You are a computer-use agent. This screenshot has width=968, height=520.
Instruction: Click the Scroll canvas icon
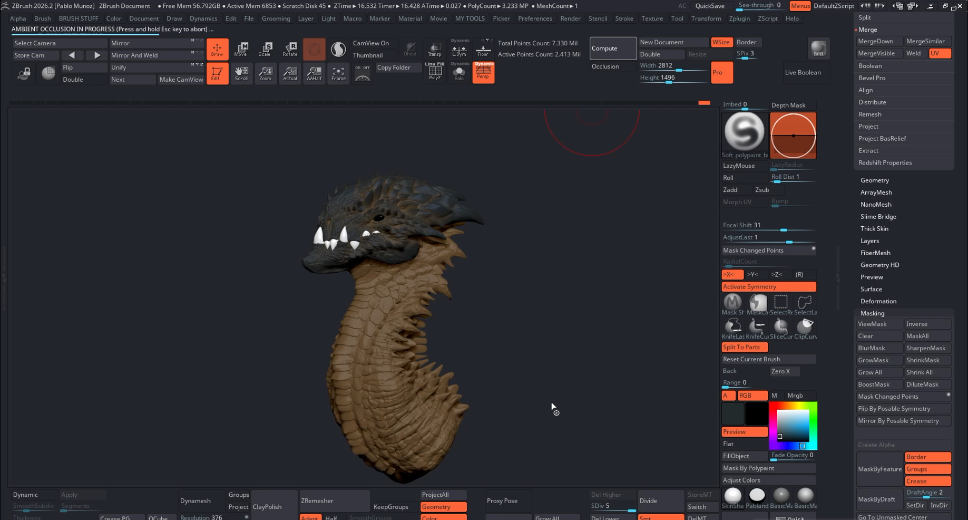pos(241,73)
